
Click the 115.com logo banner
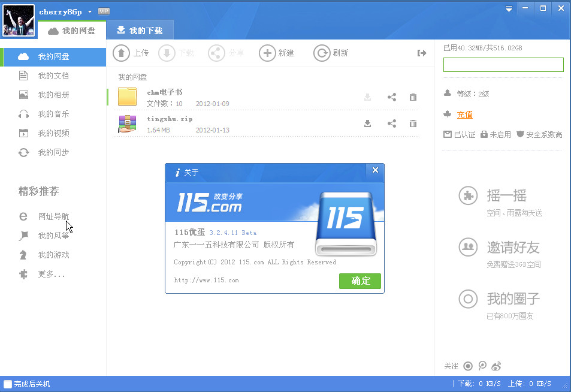click(209, 203)
